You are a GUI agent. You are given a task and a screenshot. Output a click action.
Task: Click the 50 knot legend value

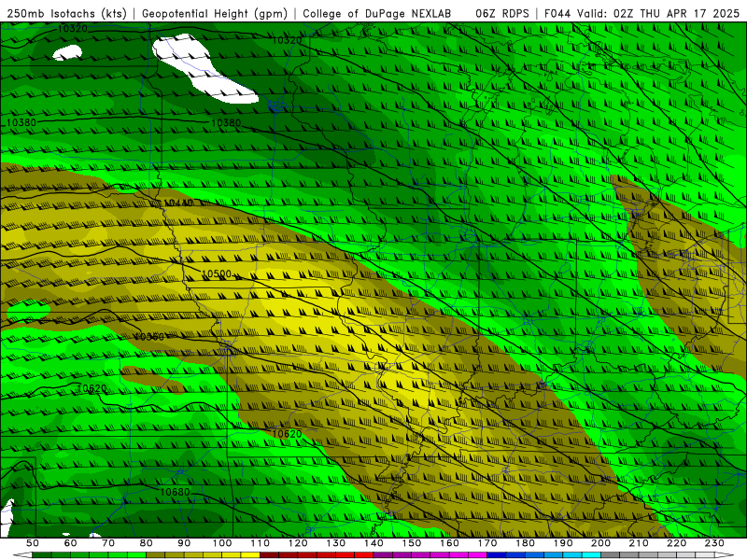[33, 543]
